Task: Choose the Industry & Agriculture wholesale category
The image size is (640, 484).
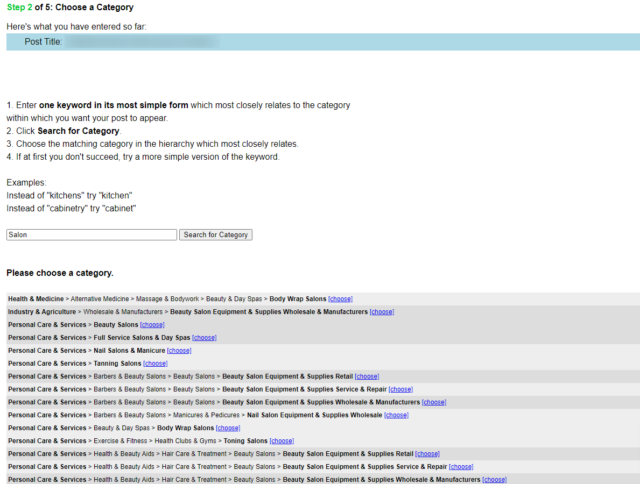Action: click(x=381, y=312)
